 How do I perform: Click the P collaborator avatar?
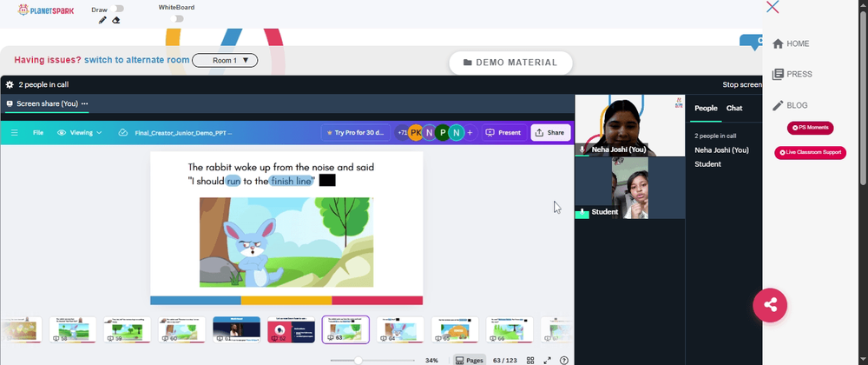coord(443,133)
